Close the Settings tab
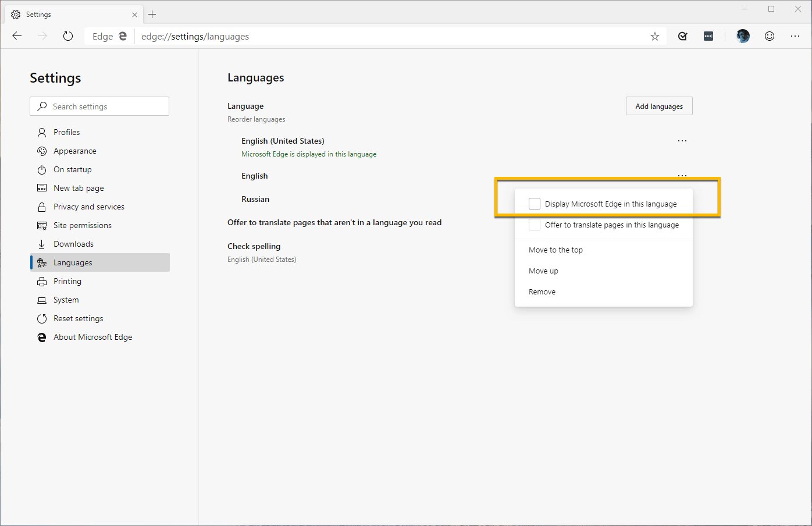This screenshot has width=812, height=526. pos(135,15)
